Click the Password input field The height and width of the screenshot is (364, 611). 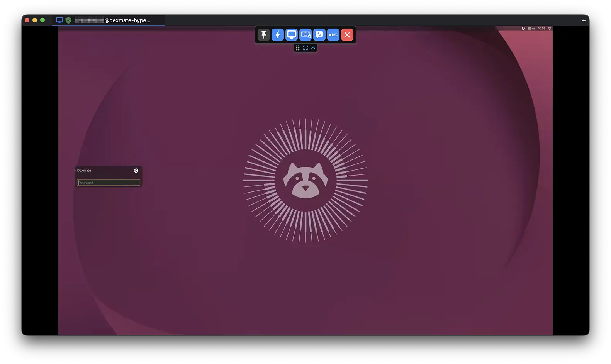point(109,183)
